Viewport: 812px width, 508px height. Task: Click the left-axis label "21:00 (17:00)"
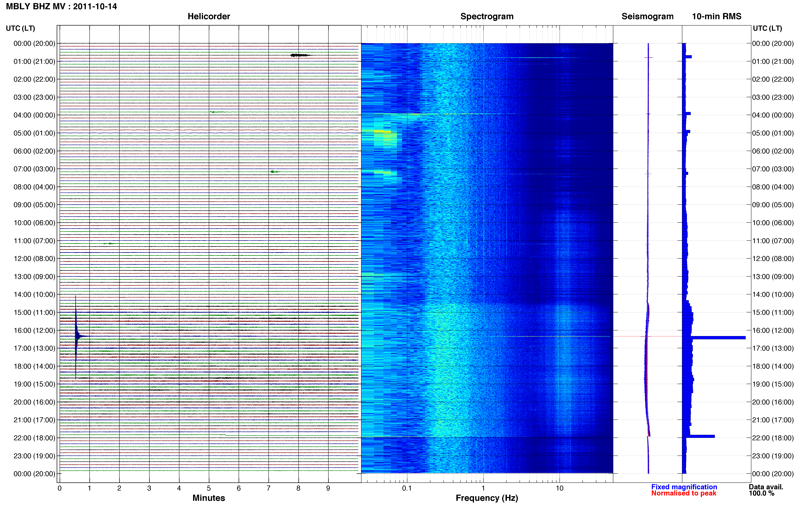point(35,420)
